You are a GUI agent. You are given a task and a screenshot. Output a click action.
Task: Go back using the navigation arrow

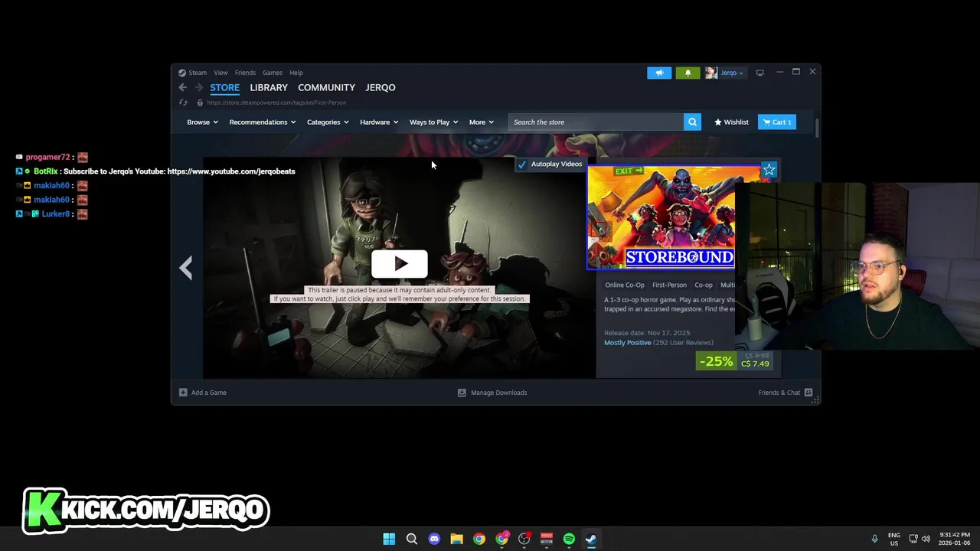click(x=182, y=87)
